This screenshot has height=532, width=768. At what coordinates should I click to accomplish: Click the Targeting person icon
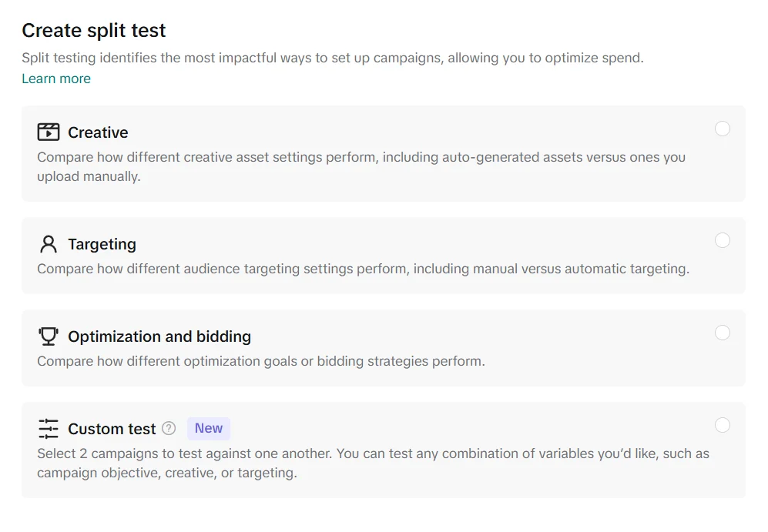pyautogui.click(x=48, y=244)
